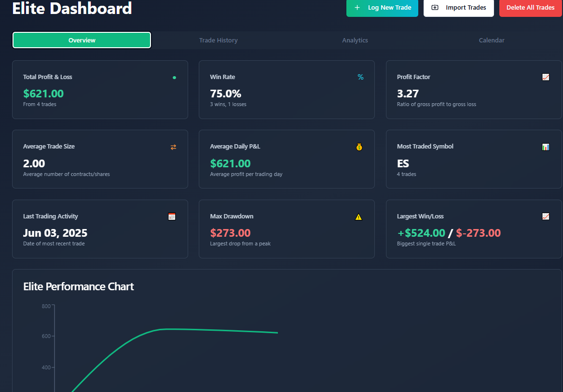Click Delete All Trades button

531,8
